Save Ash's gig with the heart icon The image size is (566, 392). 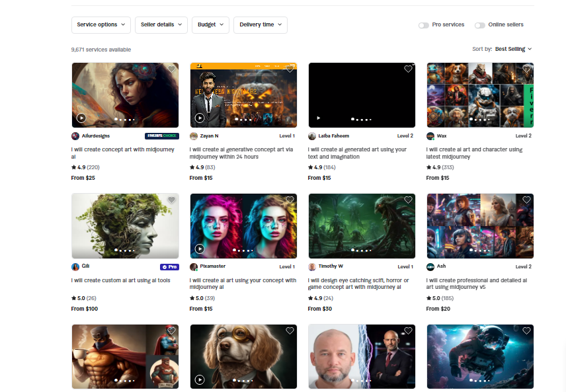point(526,200)
